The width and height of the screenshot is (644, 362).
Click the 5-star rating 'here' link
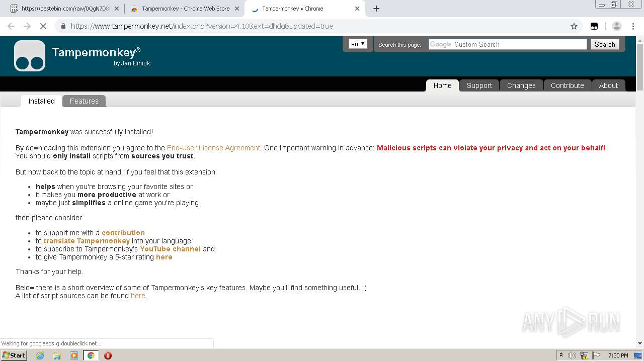(164, 257)
